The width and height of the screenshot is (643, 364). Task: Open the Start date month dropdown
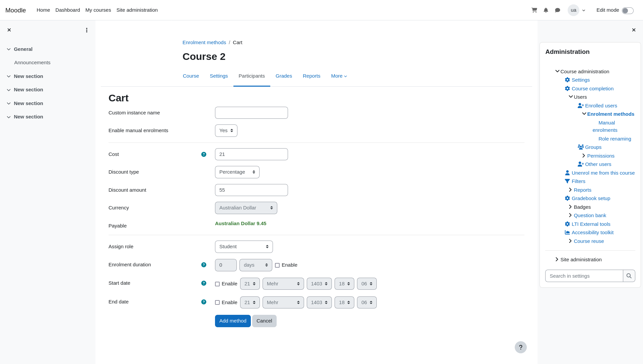283,284
